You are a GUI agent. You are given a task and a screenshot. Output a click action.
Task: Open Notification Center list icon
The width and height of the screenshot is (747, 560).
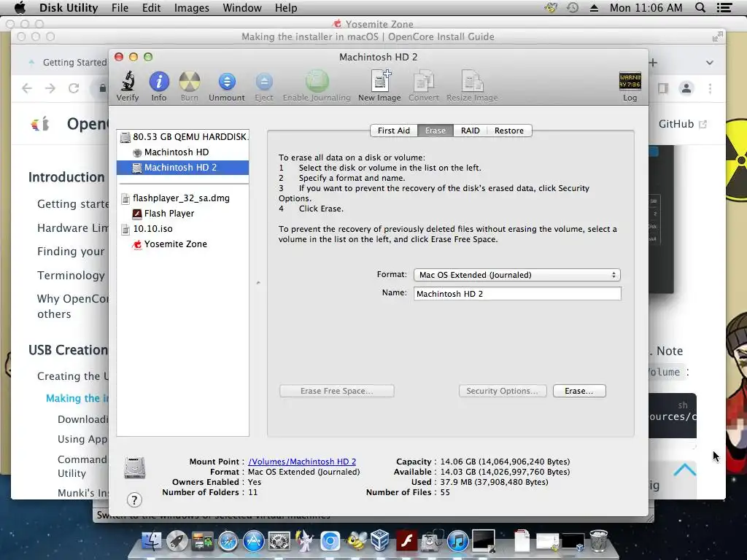pos(724,7)
